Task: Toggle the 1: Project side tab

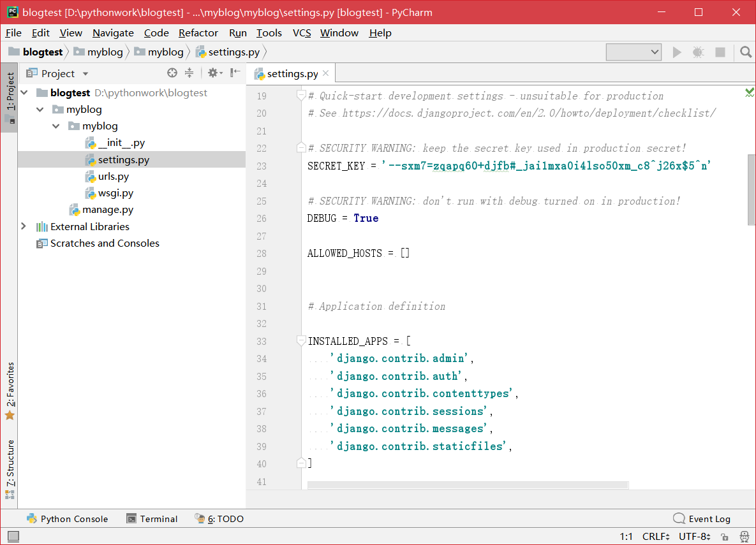Action: (x=10, y=98)
